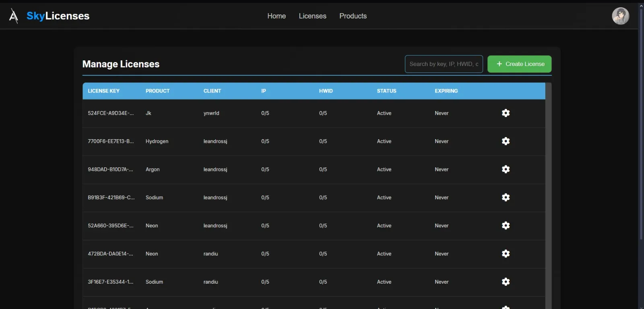Open the user avatar profile menu
The height and width of the screenshot is (309, 644).
tap(620, 16)
